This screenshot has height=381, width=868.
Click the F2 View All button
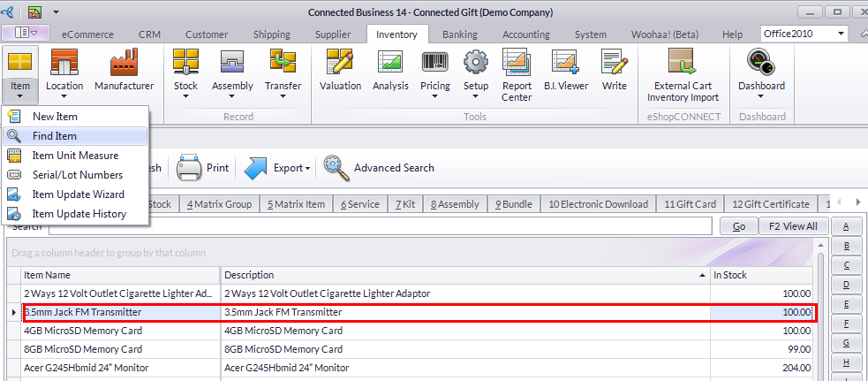[x=793, y=226]
